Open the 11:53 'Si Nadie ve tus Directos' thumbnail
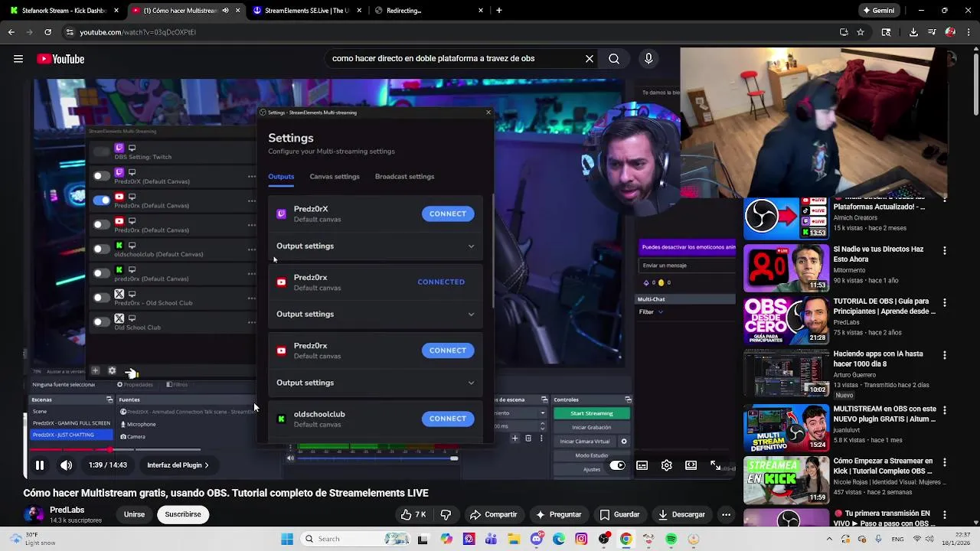 [x=786, y=268]
